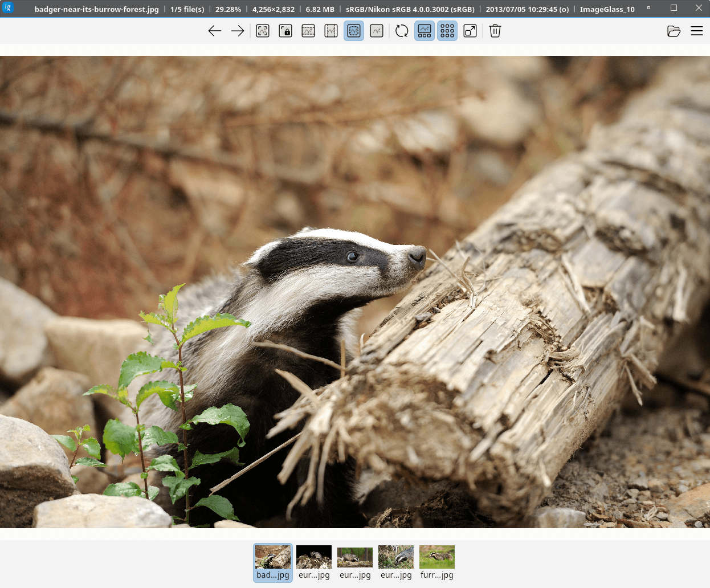Click the sRGB/Nikon color profile label
Image resolution: width=710 pixels, height=588 pixels.
pyautogui.click(x=410, y=9)
